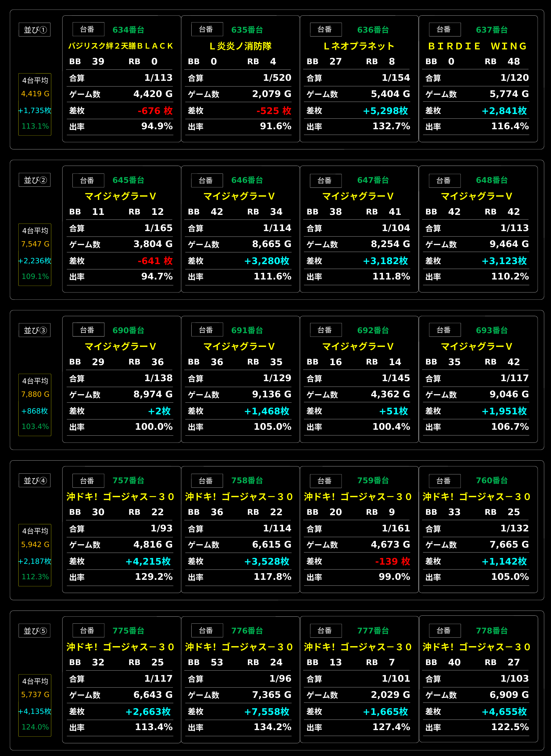Click the red -139 枚 difference value
Screen dimensions: 551x756
click(393, 561)
